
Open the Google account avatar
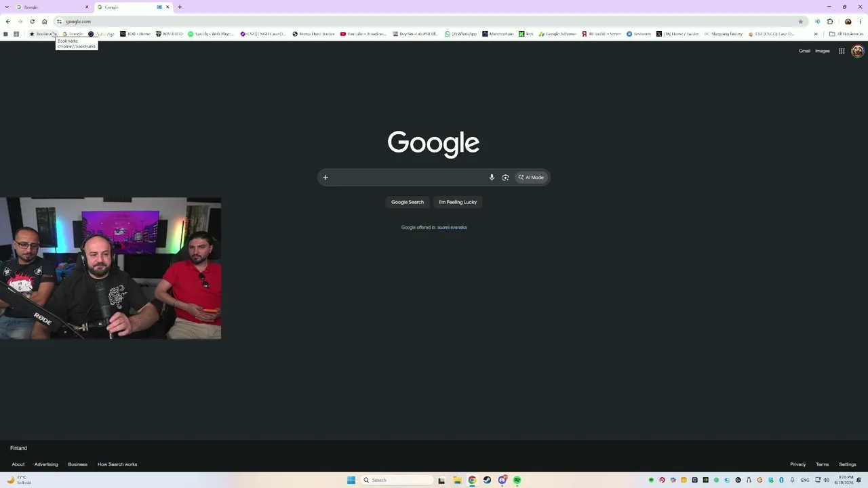click(x=857, y=51)
